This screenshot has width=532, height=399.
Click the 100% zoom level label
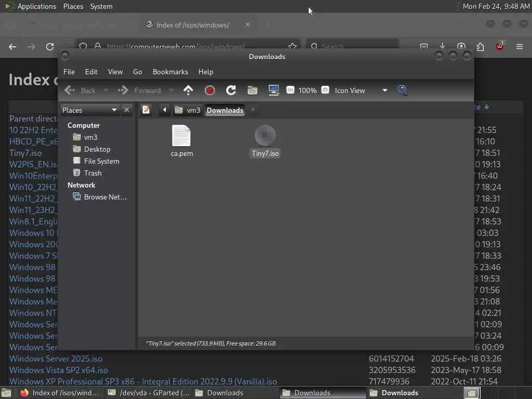pos(308,90)
